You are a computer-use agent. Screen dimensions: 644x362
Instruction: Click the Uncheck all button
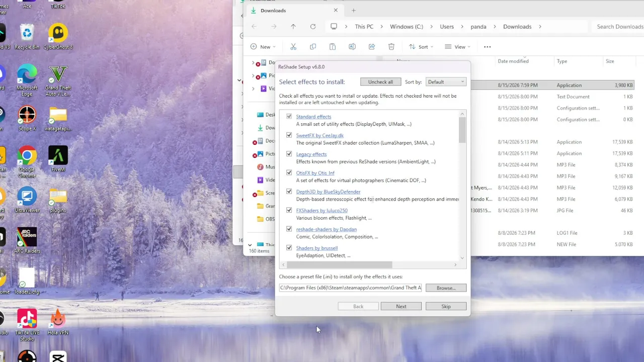[380, 82]
